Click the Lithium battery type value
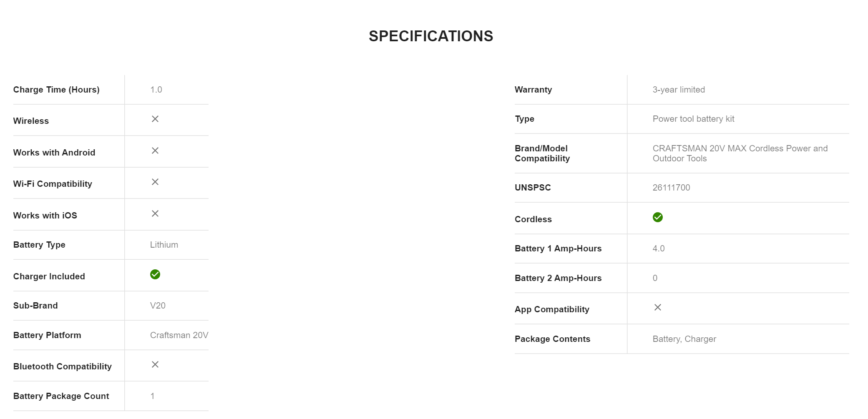Viewport: 868px width, 419px height. (x=164, y=245)
